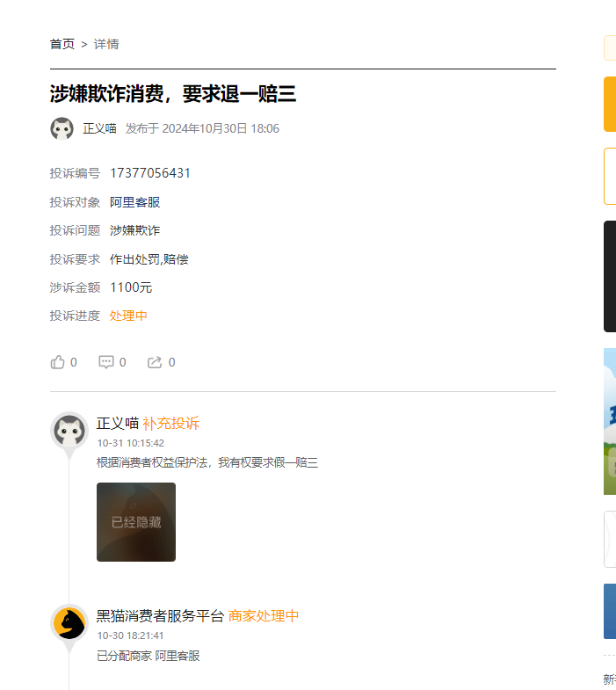Click supplementary text 根据消费者权益保护法

(x=152, y=462)
